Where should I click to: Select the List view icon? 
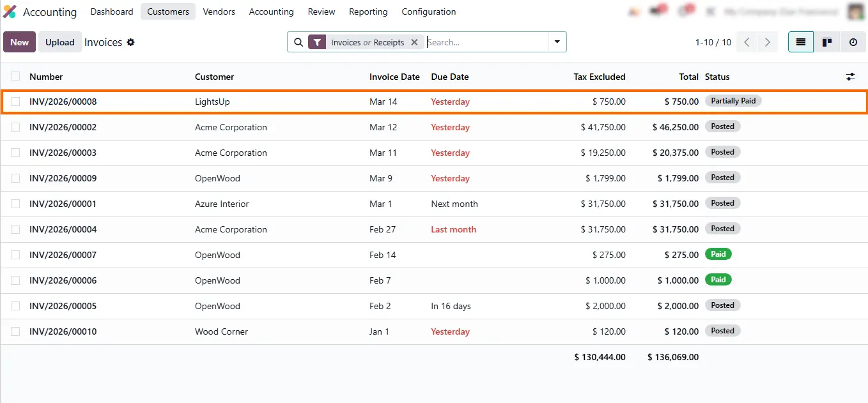(x=801, y=42)
